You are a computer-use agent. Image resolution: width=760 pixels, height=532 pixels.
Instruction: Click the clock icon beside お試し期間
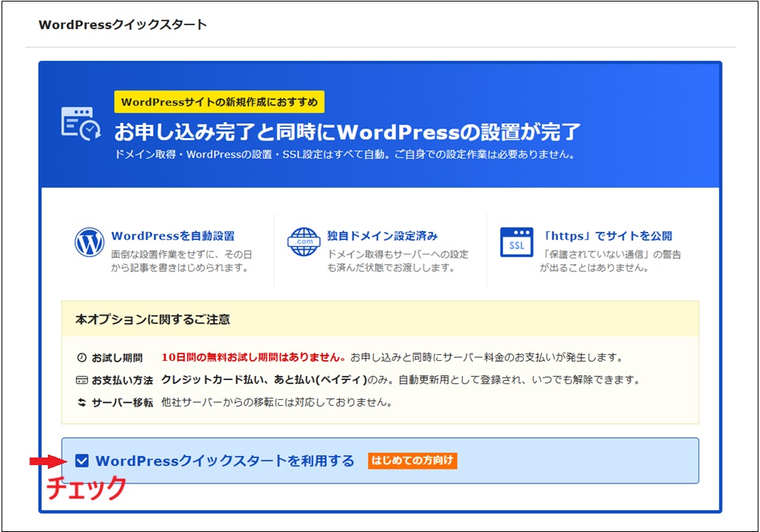(81, 357)
